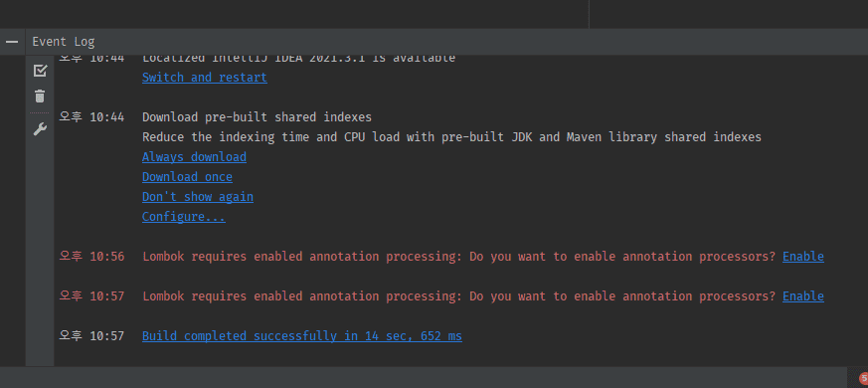Screen dimensions: 868x388
Task: Click the red notification count badge
Action: click(862, 377)
